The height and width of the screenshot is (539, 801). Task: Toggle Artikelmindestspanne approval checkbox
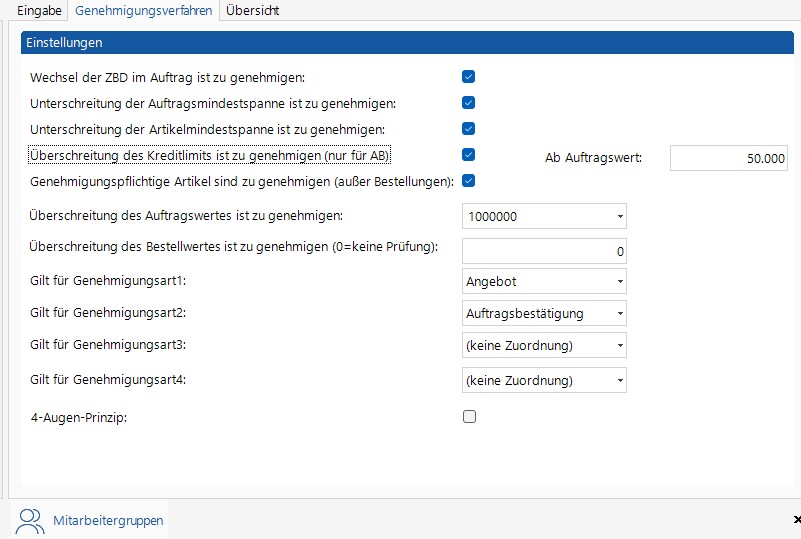click(x=468, y=128)
